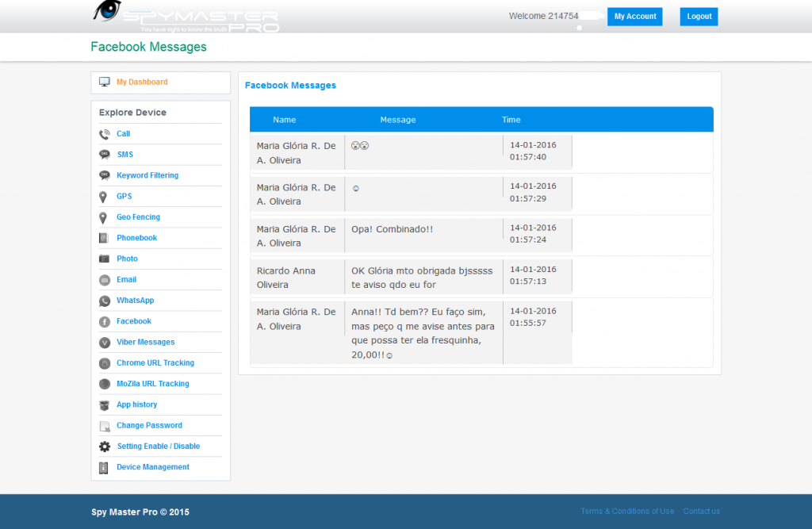Screen dimensions: 812x529
Task: Click the SMS speech bubble icon
Action: 105,155
